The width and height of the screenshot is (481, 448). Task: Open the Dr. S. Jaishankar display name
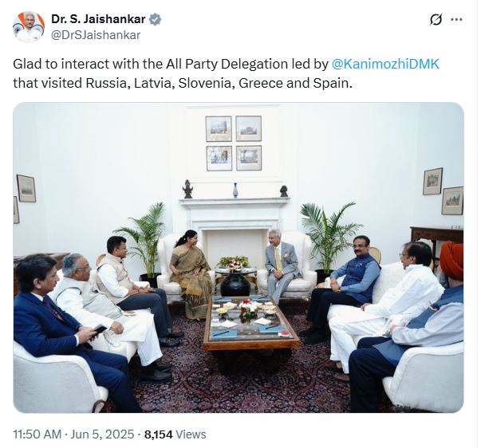coord(98,19)
